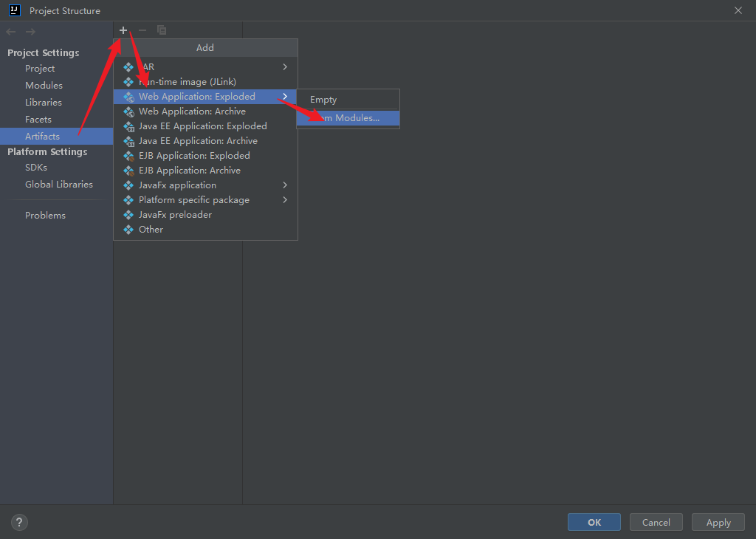
Task: Click the Other artifact type icon
Action: (128, 230)
